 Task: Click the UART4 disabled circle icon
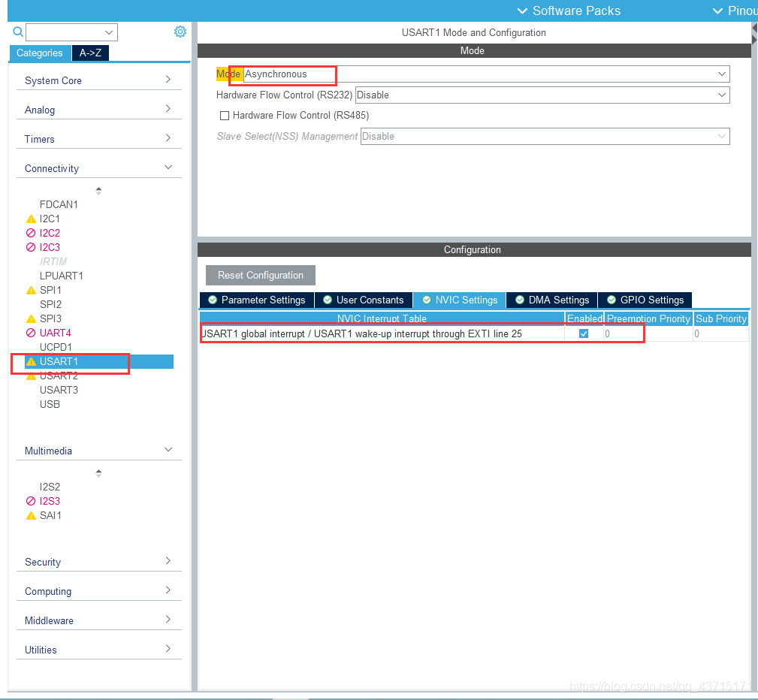coord(31,333)
